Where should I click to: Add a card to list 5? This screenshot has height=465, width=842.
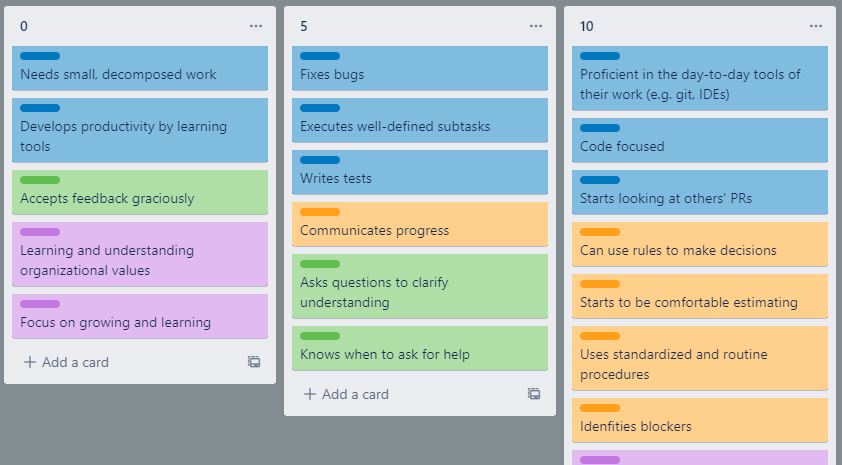346,394
